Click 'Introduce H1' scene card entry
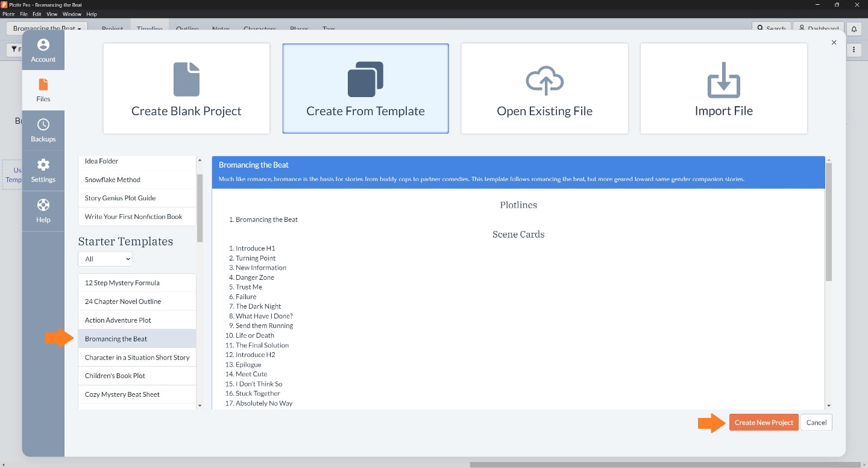Image resolution: width=868 pixels, height=468 pixels. coord(255,248)
